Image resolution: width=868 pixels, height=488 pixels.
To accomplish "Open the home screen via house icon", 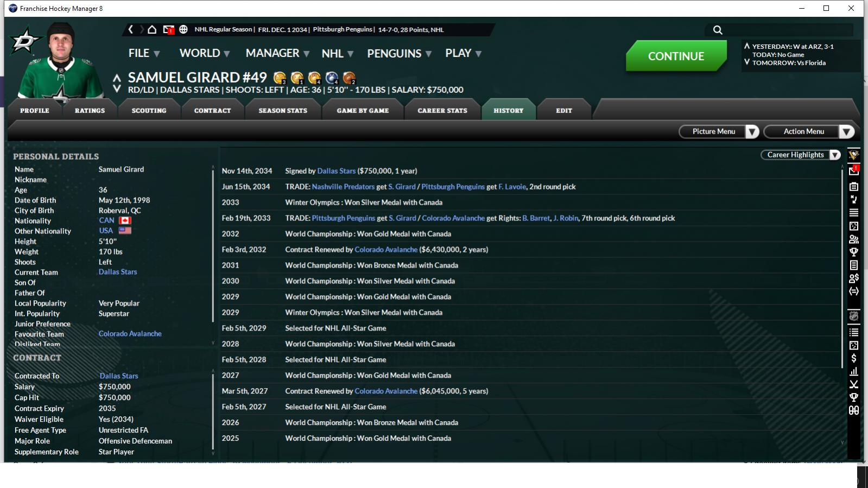I will point(152,29).
